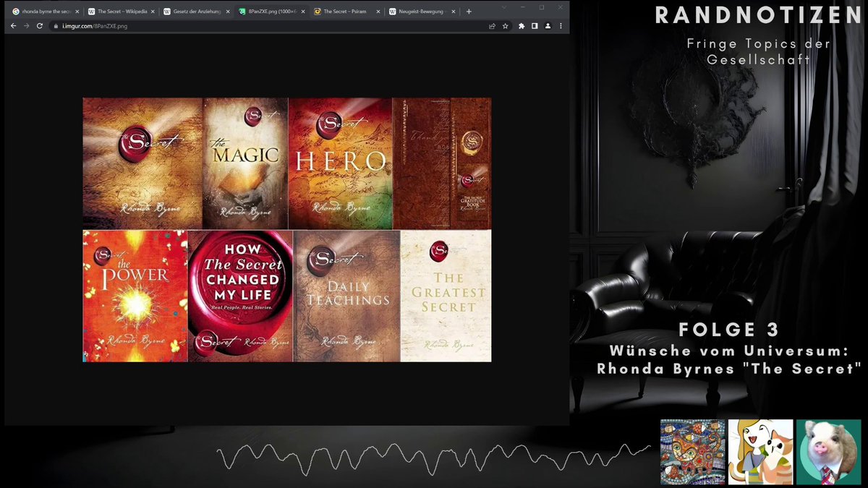Click The Power book cover
The width and height of the screenshot is (868, 488).
(135, 296)
